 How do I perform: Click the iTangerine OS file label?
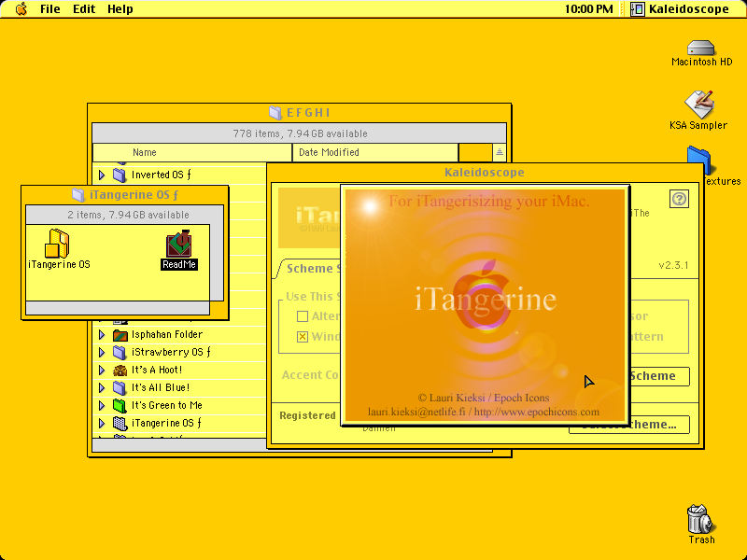59,264
